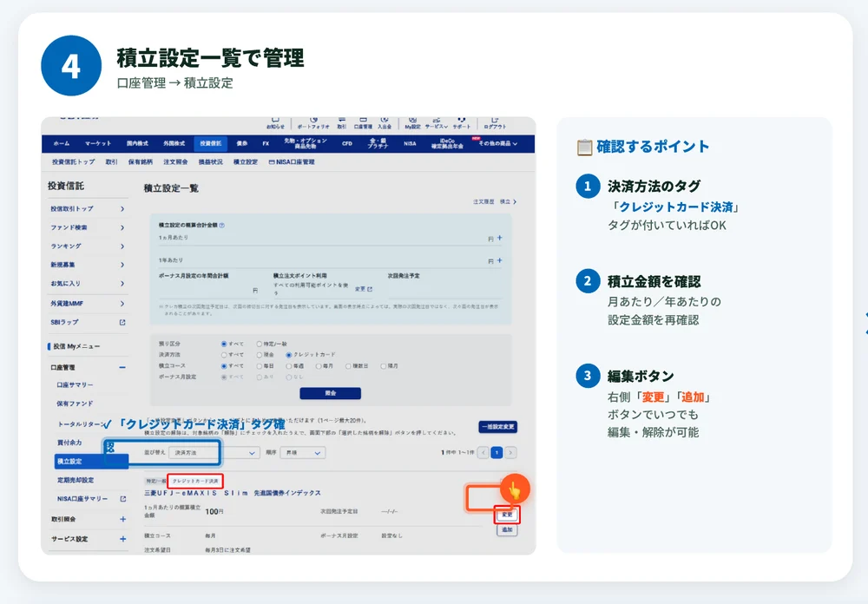The image size is (868, 604).
Task: Go to next page pagination arrow
Action: click(511, 453)
